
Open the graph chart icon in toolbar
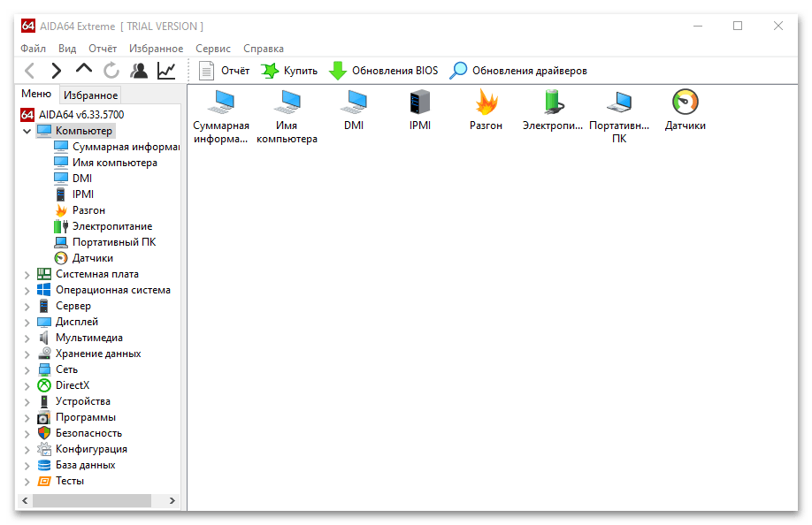166,71
